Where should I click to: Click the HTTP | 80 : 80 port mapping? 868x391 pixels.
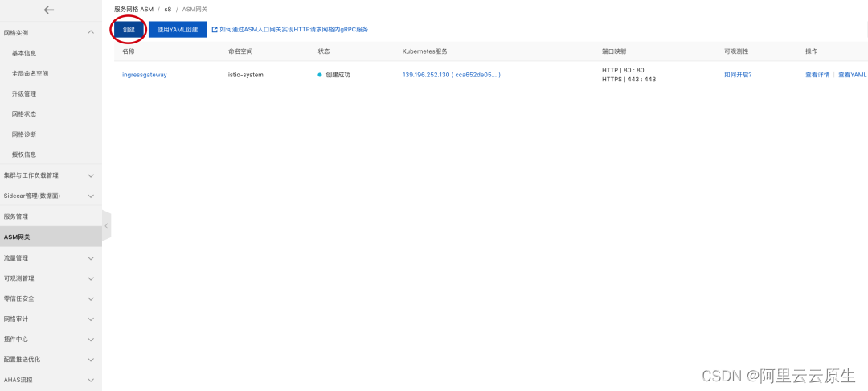pyautogui.click(x=623, y=70)
